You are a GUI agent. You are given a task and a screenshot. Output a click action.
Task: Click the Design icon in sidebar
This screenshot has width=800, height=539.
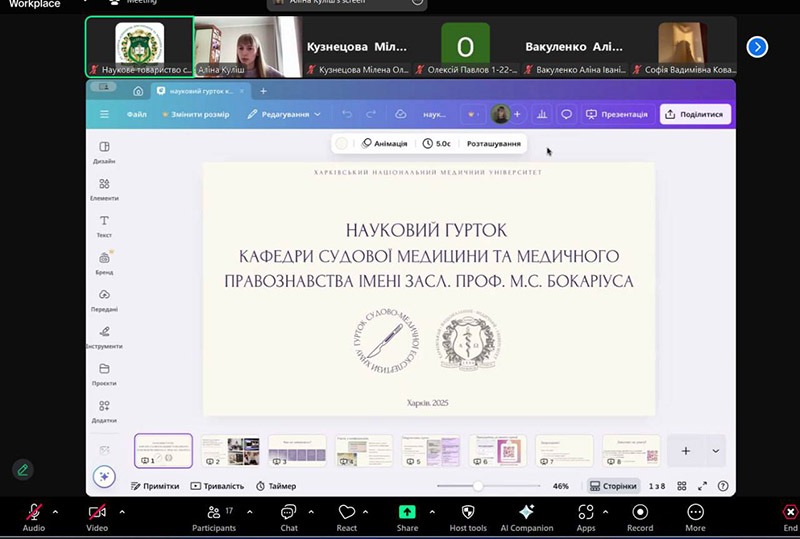tap(104, 152)
